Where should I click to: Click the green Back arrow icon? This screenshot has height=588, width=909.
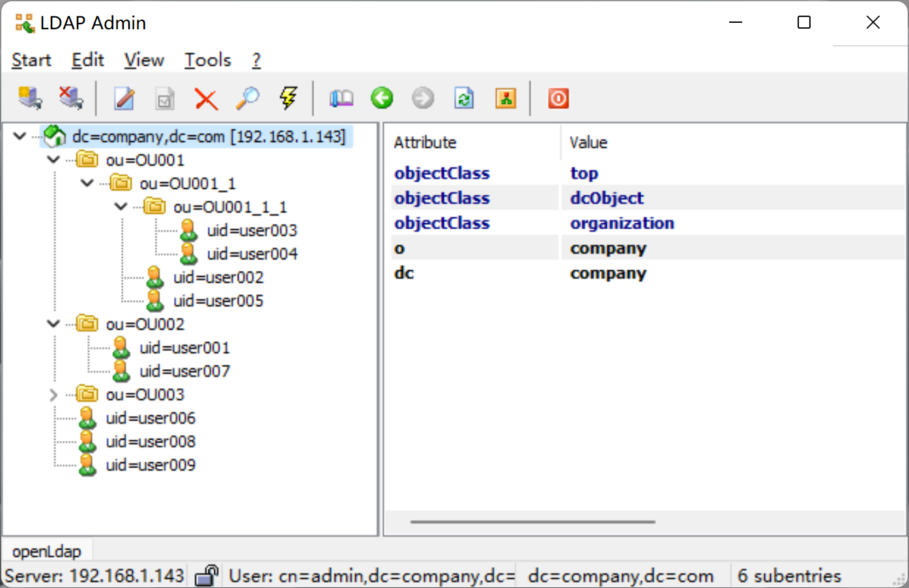382,98
